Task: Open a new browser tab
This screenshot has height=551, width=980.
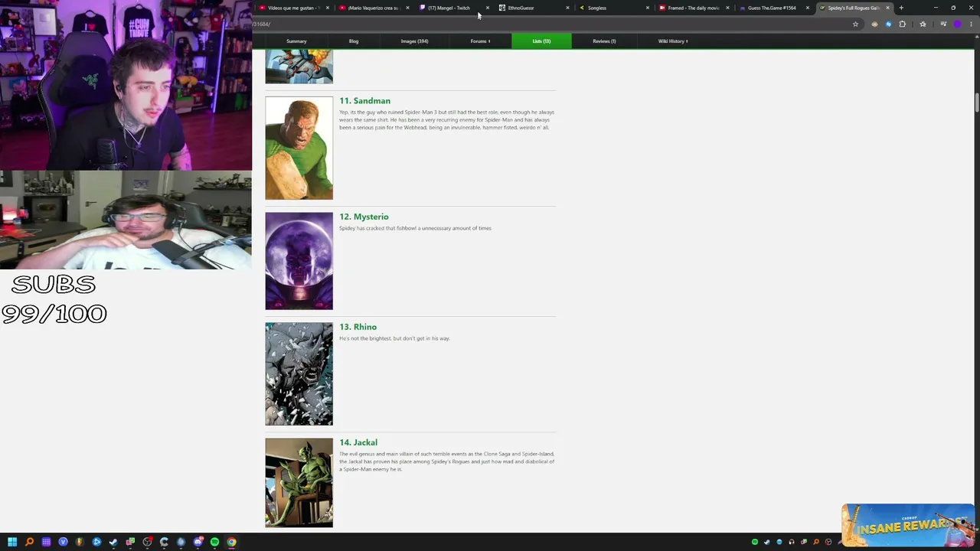Action: [901, 8]
